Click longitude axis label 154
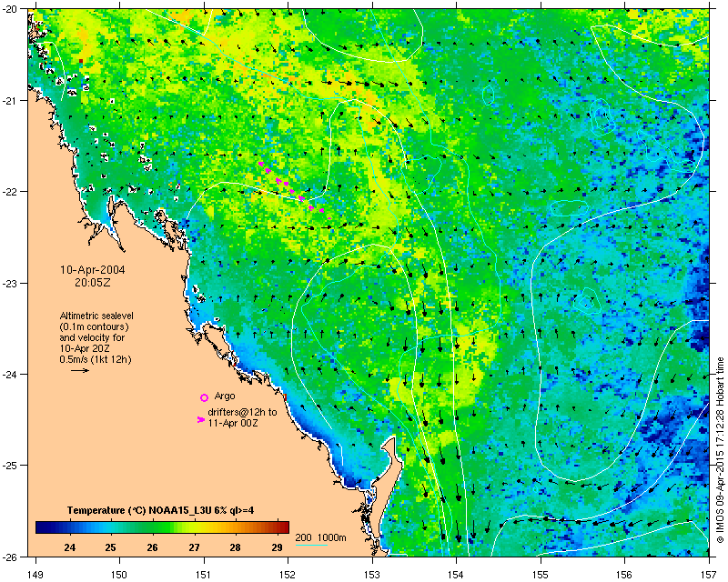This screenshot has height=582, width=728. [x=457, y=575]
